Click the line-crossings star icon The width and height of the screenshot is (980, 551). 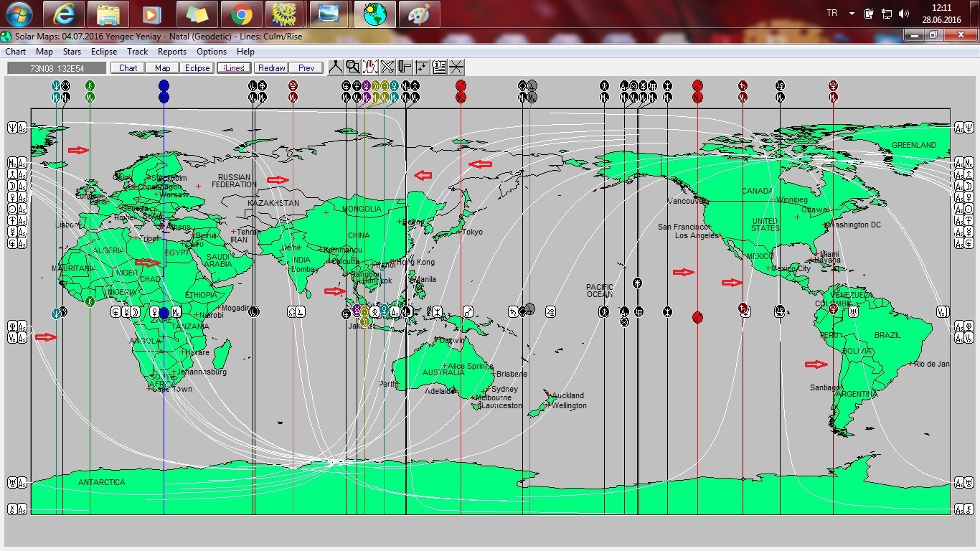(456, 67)
